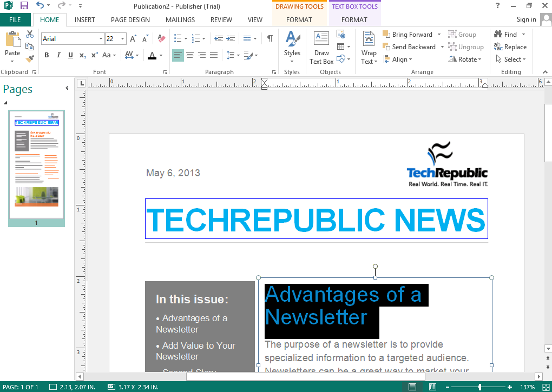Click Sign in link
This screenshot has width=552, height=392.
[x=527, y=19]
